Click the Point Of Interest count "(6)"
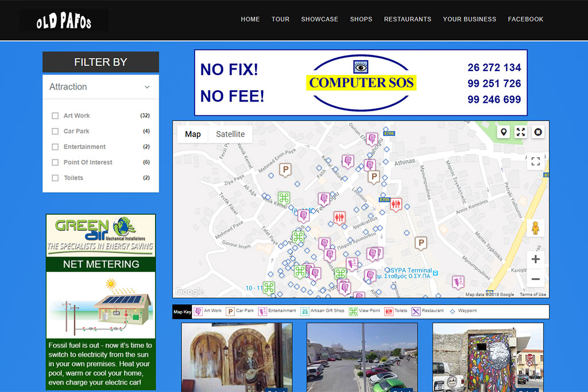The image size is (588, 392). coord(146,162)
